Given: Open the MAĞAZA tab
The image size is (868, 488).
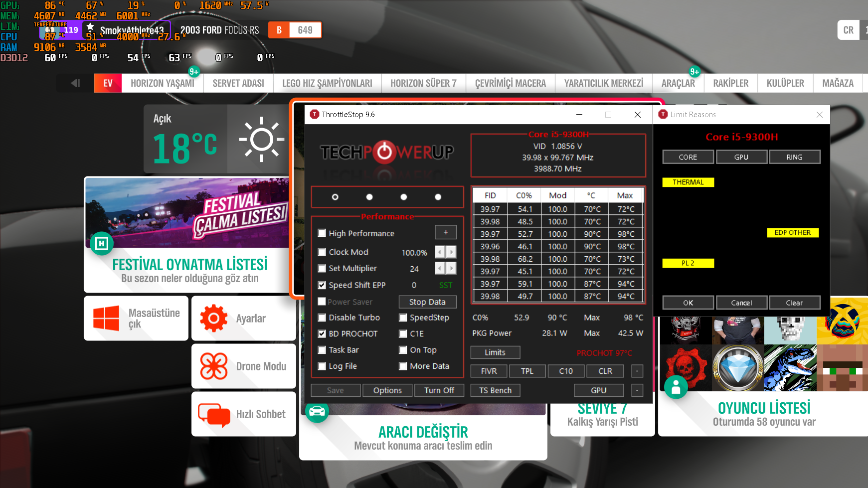Looking at the screenshot, I should coord(838,83).
